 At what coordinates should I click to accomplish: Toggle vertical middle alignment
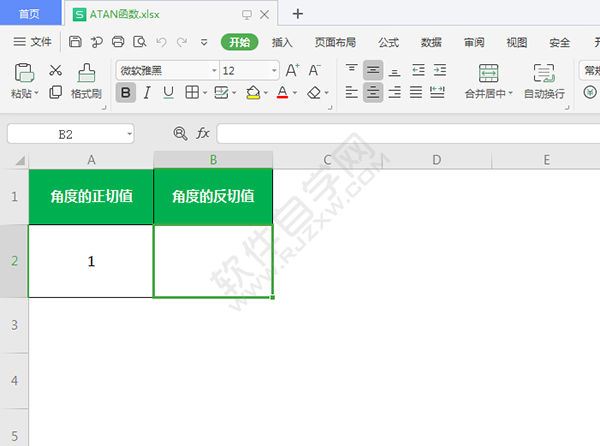[x=373, y=70]
